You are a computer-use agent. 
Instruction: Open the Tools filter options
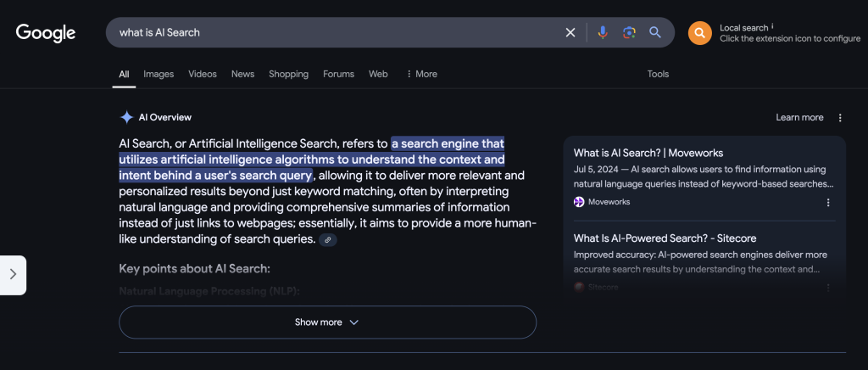[658, 74]
